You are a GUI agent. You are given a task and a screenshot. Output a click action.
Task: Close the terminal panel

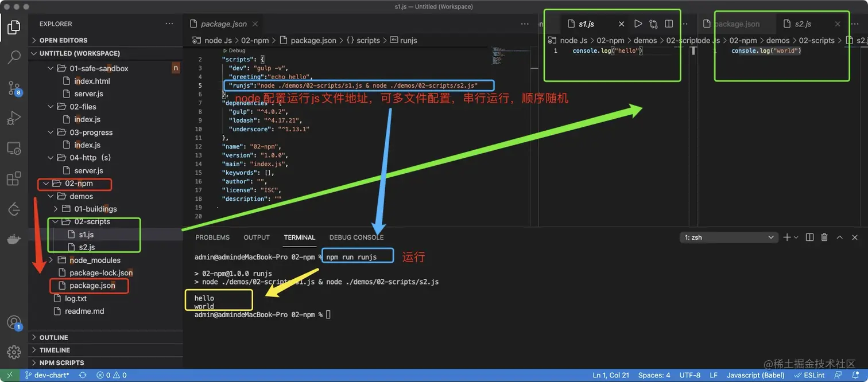[854, 237]
